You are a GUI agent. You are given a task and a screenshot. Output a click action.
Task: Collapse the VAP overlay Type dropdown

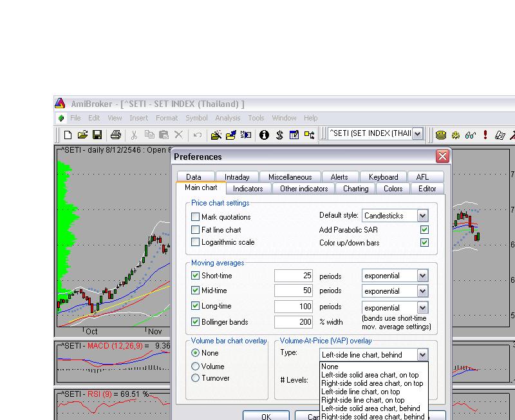[x=422, y=355]
